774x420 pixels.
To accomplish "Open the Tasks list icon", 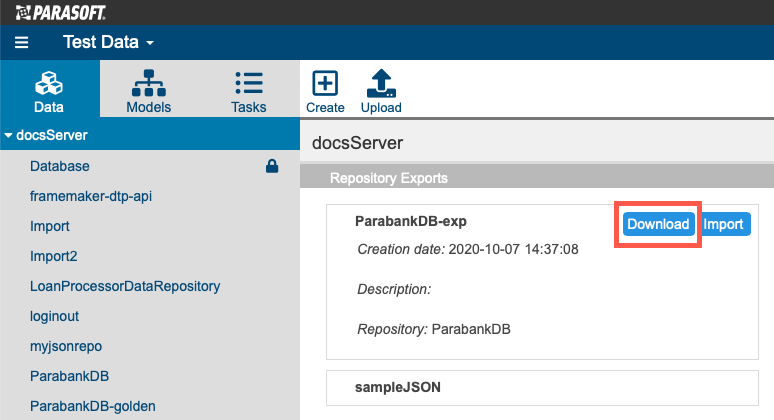I will tap(249, 83).
